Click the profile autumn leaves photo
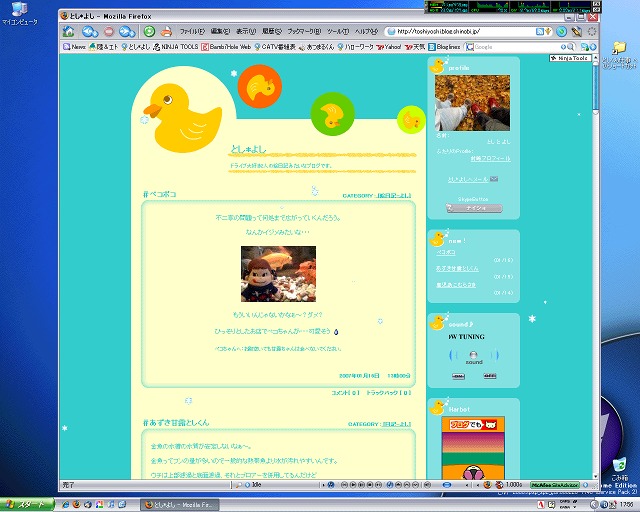This screenshot has width=640, height=512. [x=472, y=103]
